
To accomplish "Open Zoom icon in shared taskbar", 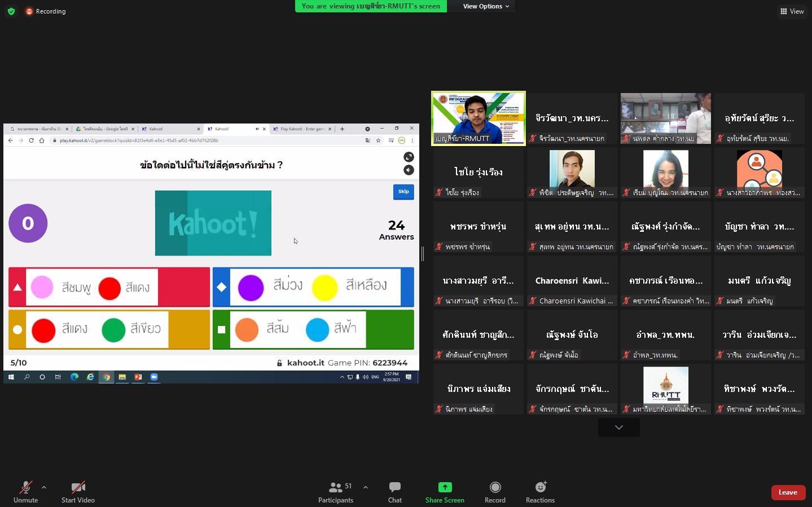I will tap(153, 377).
